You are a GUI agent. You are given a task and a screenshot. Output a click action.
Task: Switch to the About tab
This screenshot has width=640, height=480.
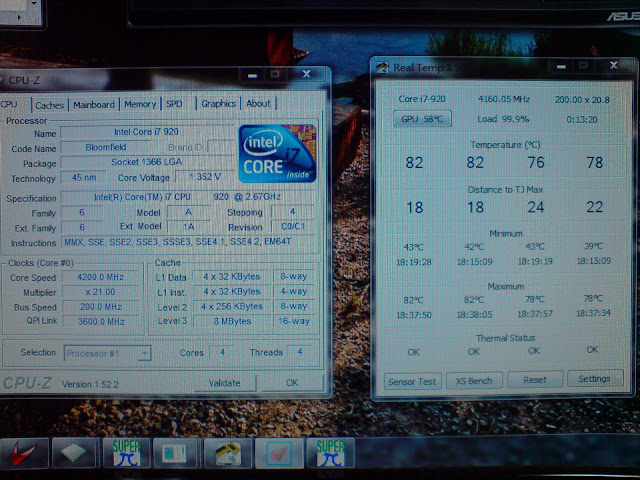pyautogui.click(x=258, y=103)
